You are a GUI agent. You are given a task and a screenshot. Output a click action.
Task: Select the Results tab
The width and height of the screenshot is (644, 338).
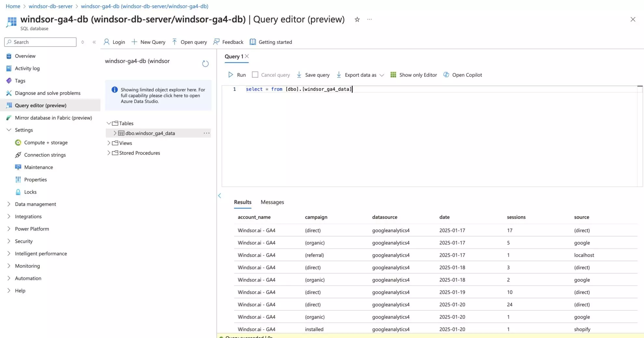click(x=243, y=202)
